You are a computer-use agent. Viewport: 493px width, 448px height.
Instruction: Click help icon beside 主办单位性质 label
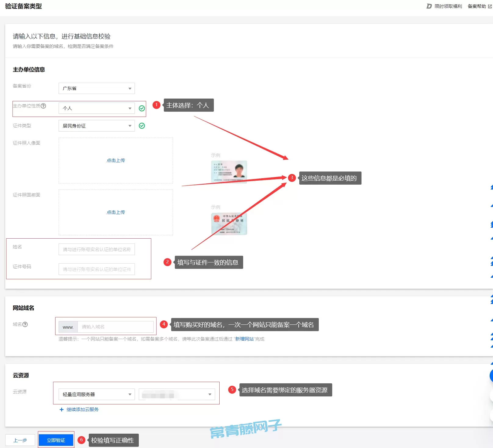coord(43,106)
